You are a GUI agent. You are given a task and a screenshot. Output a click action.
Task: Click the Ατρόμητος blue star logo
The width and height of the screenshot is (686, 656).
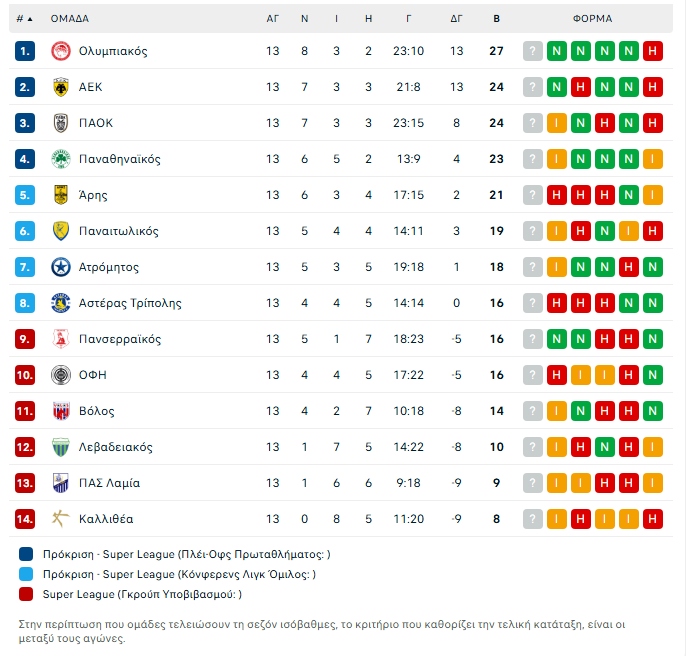(x=59, y=267)
